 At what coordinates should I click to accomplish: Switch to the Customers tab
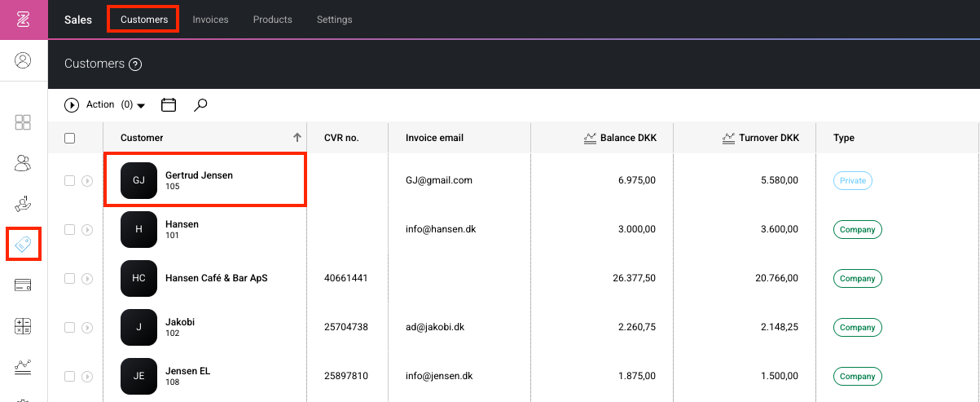coord(144,20)
